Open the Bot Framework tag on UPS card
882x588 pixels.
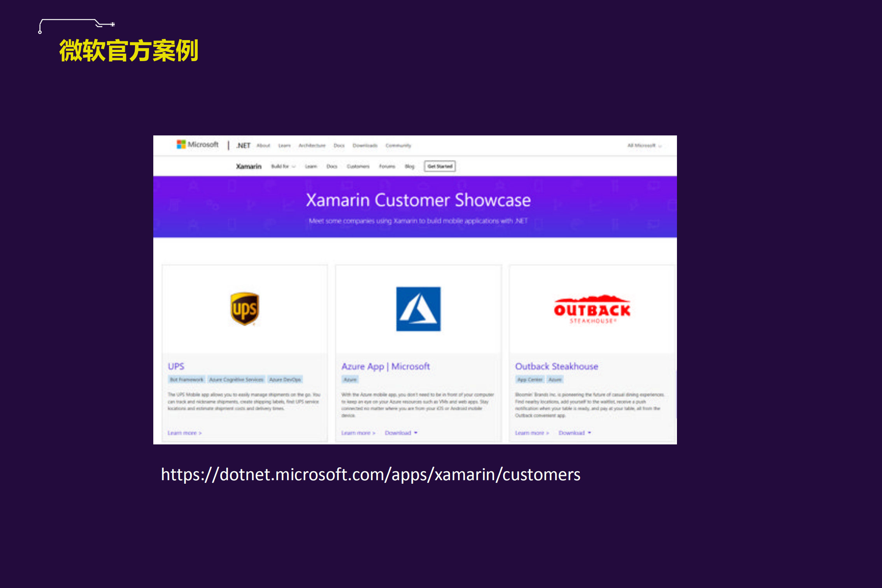tap(186, 379)
